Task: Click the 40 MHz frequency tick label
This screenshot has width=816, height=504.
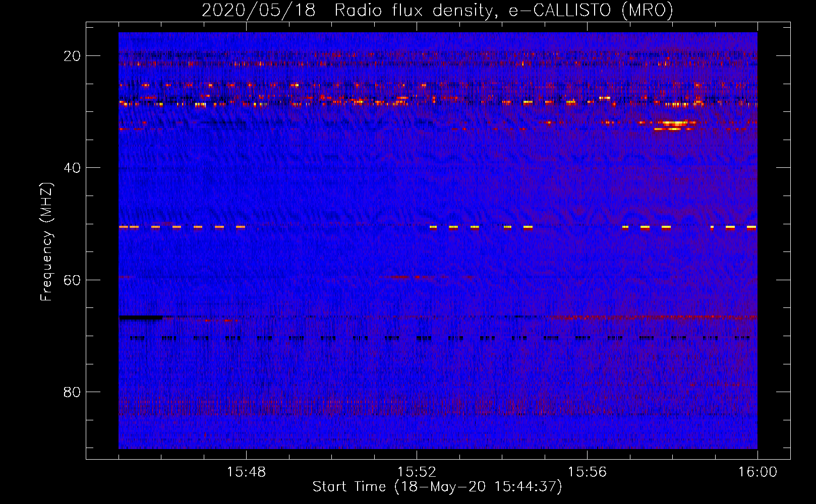Action: 72,168
